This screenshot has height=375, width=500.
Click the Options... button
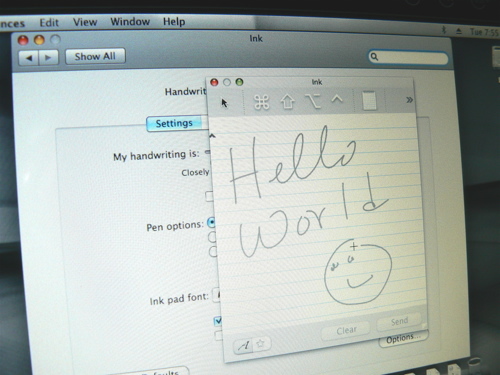[x=404, y=339]
